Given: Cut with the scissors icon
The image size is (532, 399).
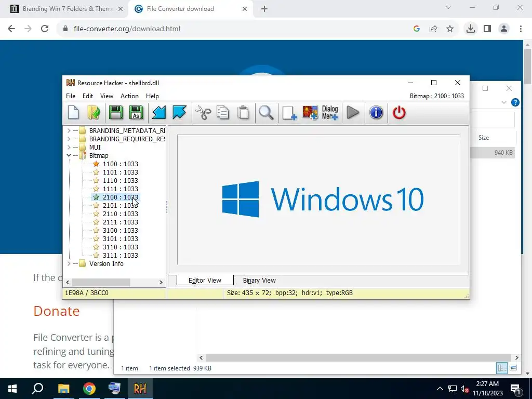Looking at the screenshot, I should (x=203, y=113).
